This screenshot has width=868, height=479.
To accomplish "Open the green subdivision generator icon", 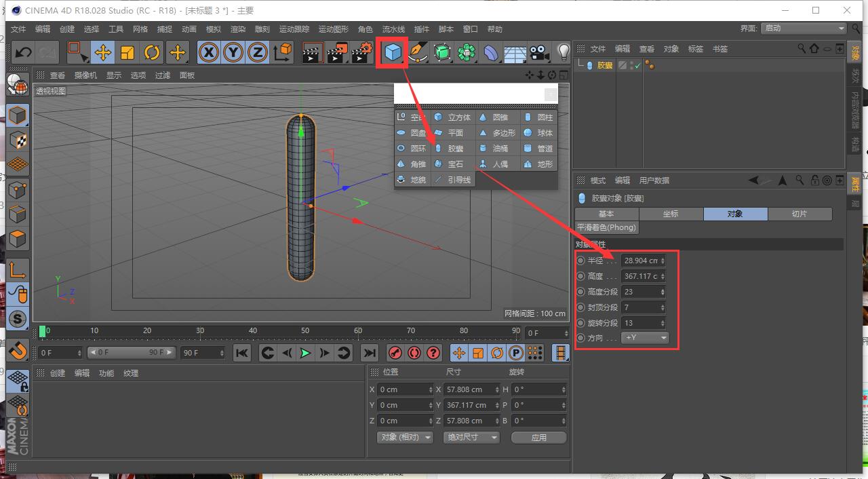I will point(442,52).
